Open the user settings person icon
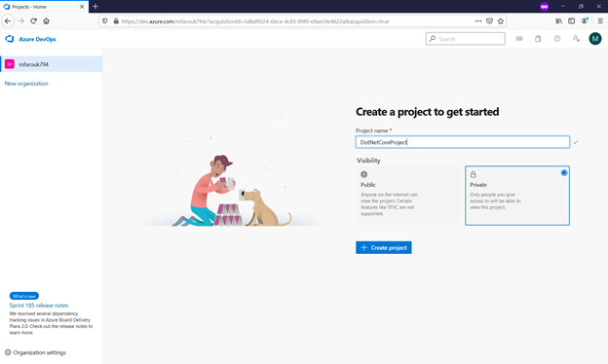This screenshot has height=364, width=608. pyautogui.click(x=576, y=39)
